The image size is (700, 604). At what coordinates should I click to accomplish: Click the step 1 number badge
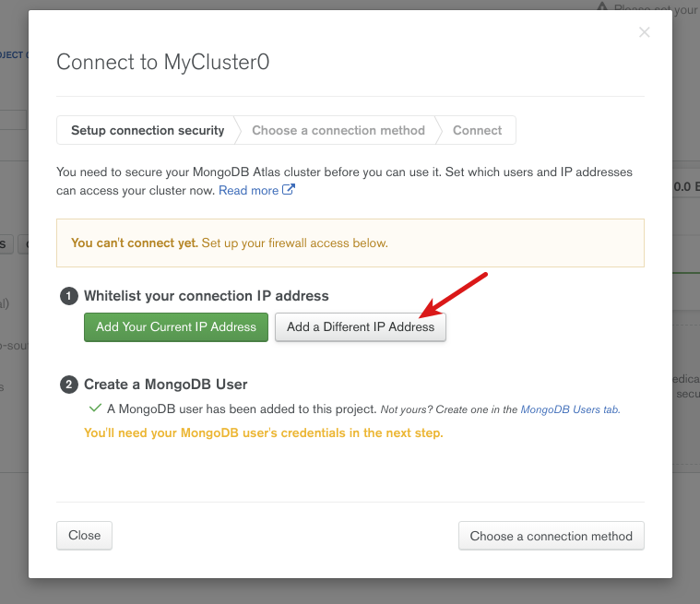pos(68,296)
